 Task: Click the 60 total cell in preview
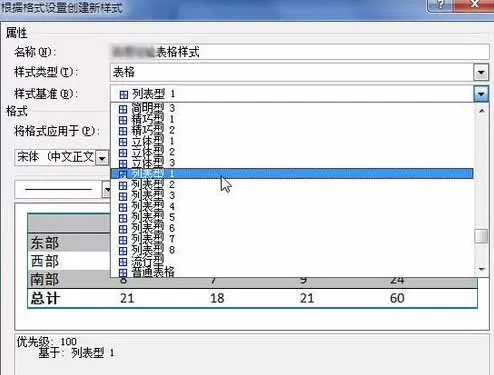point(397,298)
